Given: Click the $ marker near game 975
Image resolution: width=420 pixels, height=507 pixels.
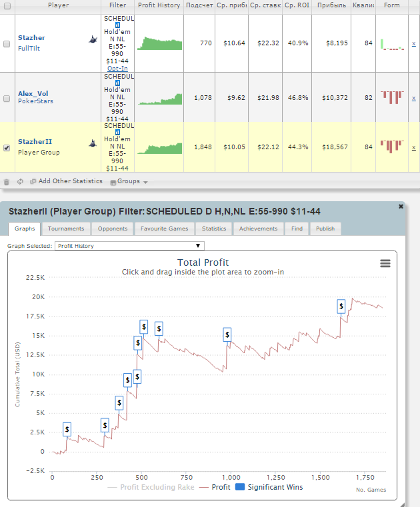Looking at the screenshot, I should [227, 334].
